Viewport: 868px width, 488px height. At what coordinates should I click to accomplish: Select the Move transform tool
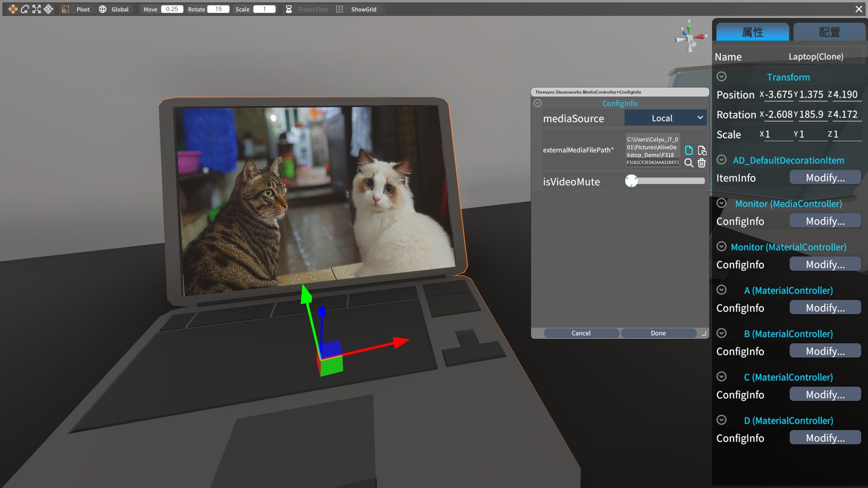click(13, 9)
